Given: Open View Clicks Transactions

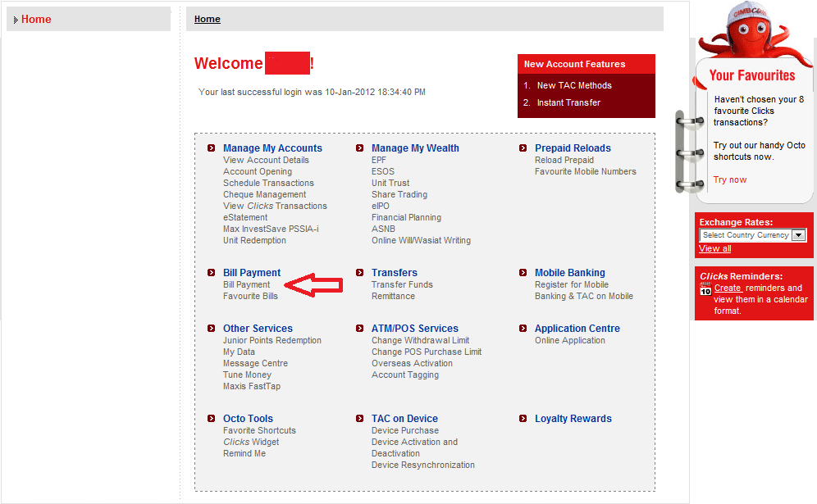Looking at the screenshot, I should 275,206.
